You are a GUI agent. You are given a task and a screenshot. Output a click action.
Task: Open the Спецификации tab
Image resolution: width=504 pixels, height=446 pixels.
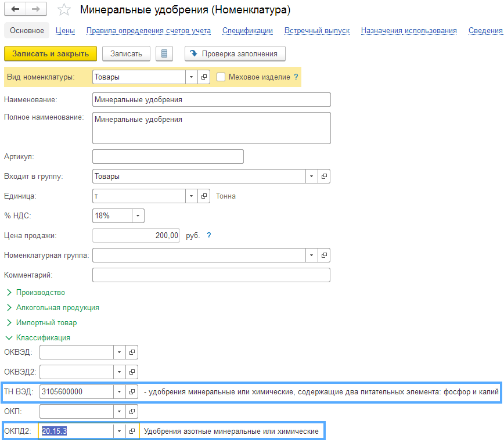click(247, 31)
